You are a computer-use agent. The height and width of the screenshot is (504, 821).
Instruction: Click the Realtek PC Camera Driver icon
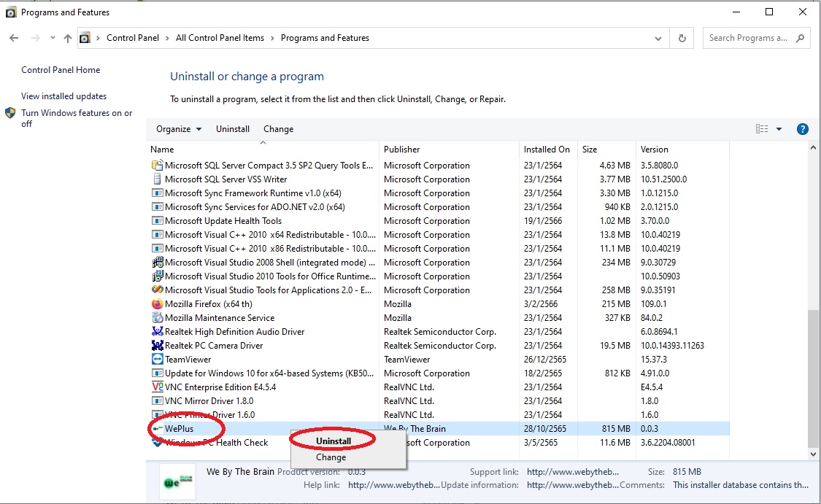(x=157, y=346)
